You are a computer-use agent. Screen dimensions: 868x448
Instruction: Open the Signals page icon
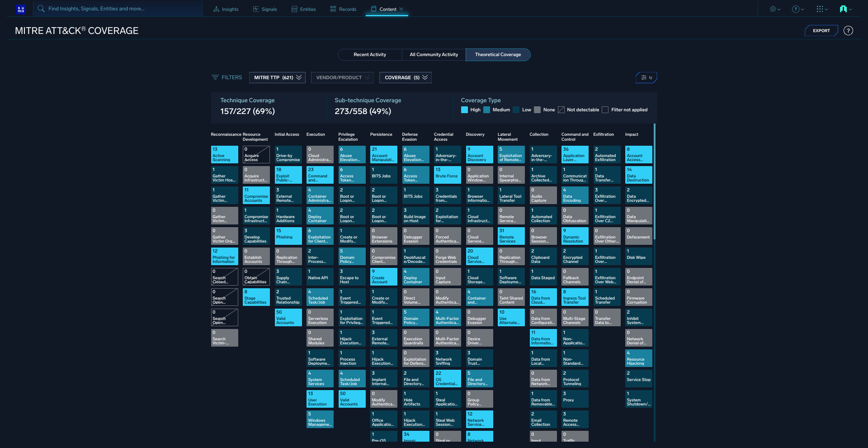tap(256, 9)
